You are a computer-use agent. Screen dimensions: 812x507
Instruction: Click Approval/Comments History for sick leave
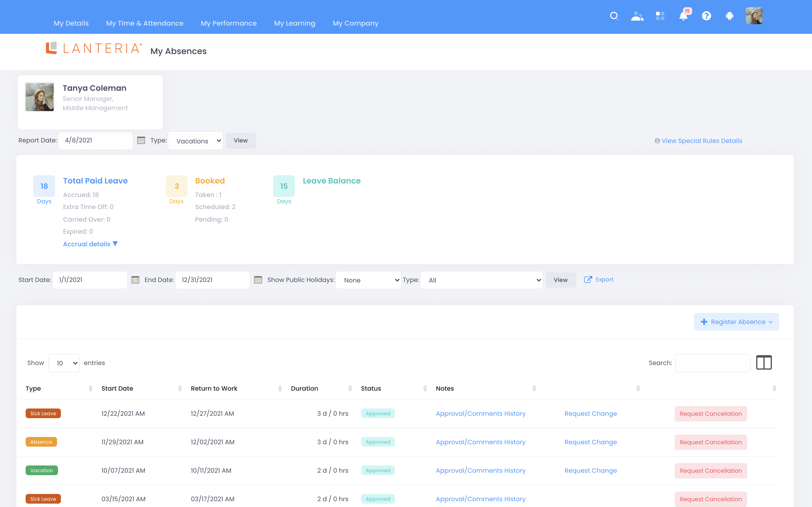point(480,414)
